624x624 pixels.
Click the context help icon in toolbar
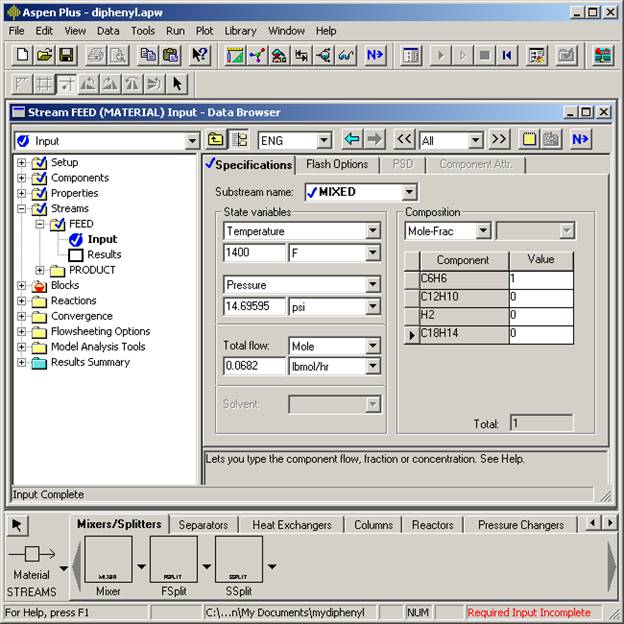(x=200, y=55)
